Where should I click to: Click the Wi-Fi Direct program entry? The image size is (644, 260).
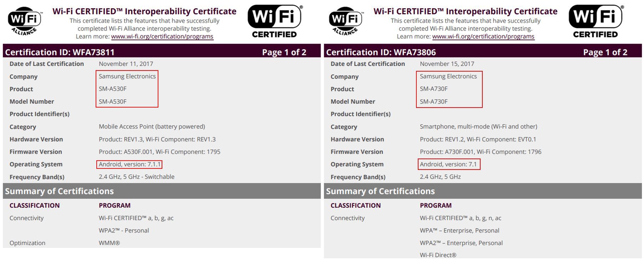pos(438,255)
